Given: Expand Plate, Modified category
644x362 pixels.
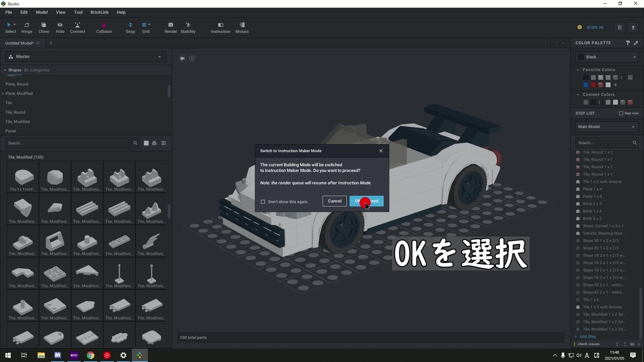Looking at the screenshot, I should 3,93.
